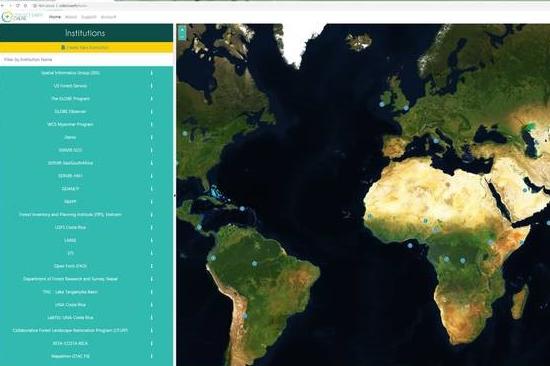Click the project marker in Brazil's Amazon
Screen dimensions: 550x366
pyautogui.click(x=254, y=263)
